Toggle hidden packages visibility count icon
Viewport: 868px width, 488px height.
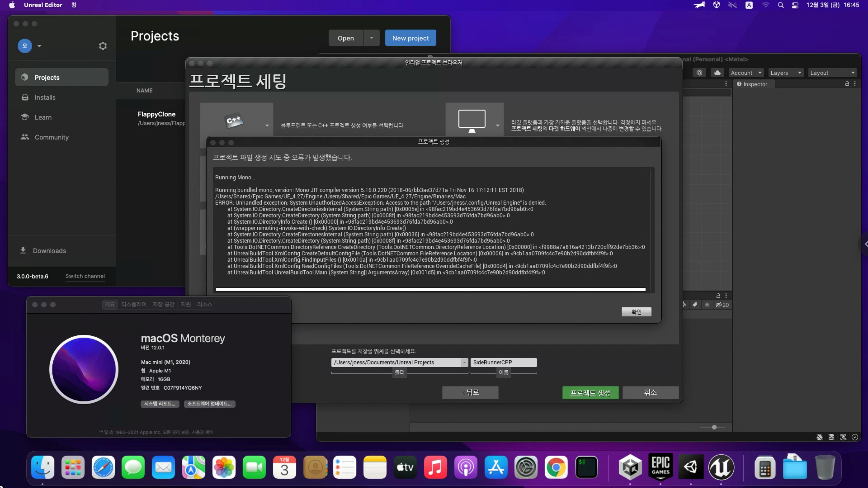[x=722, y=304]
